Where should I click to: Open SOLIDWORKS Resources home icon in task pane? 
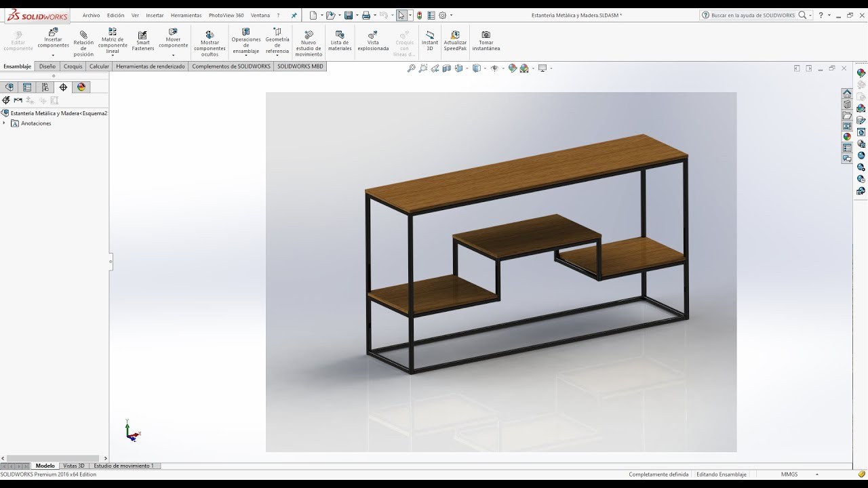click(x=847, y=94)
